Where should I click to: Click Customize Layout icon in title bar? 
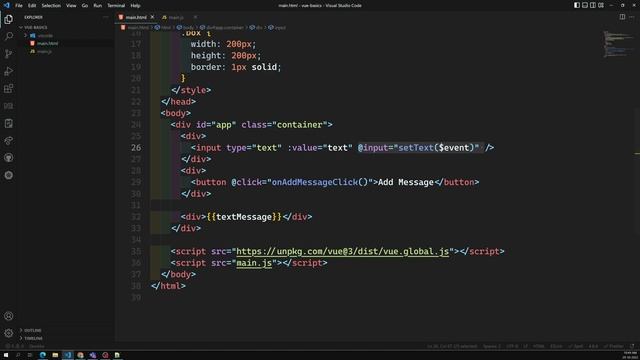click(601, 5)
